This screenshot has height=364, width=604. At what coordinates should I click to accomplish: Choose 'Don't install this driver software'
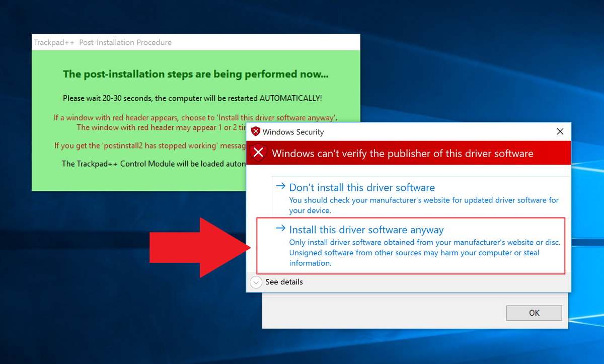(x=420, y=197)
